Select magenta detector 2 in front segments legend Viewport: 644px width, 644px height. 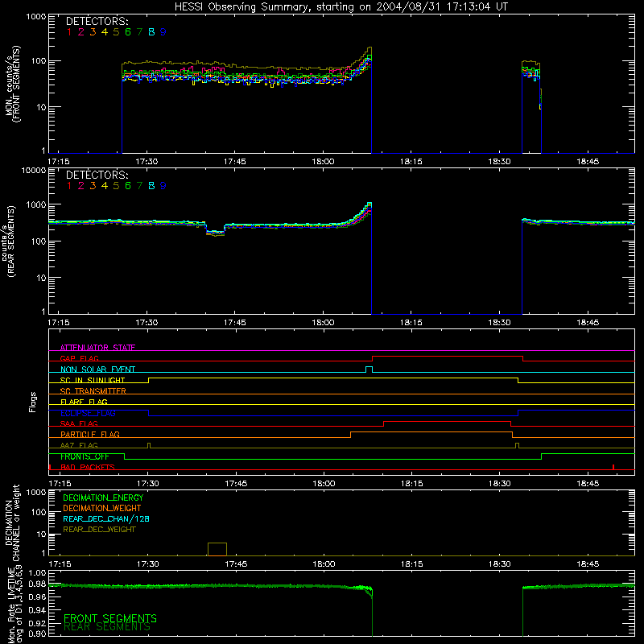click(x=81, y=32)
